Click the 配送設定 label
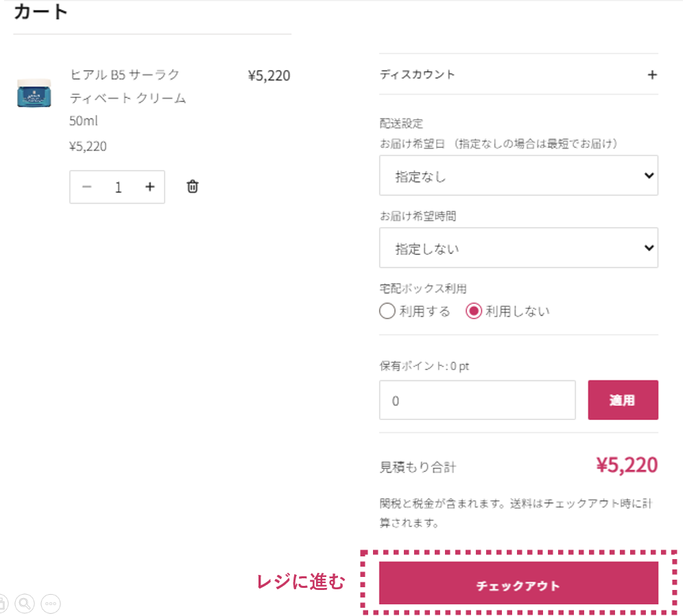This screenshot has height=616, width=687. [401, 123]
